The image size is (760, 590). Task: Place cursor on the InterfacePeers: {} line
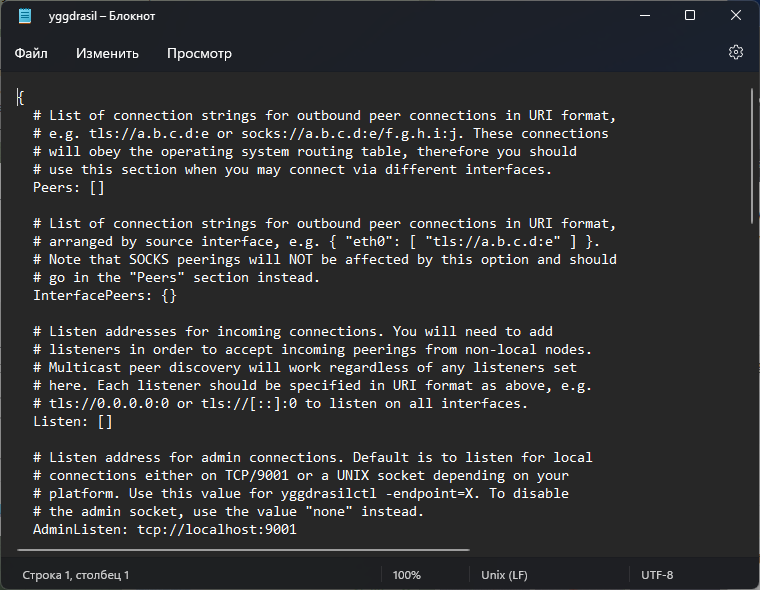tap(104, 296)
